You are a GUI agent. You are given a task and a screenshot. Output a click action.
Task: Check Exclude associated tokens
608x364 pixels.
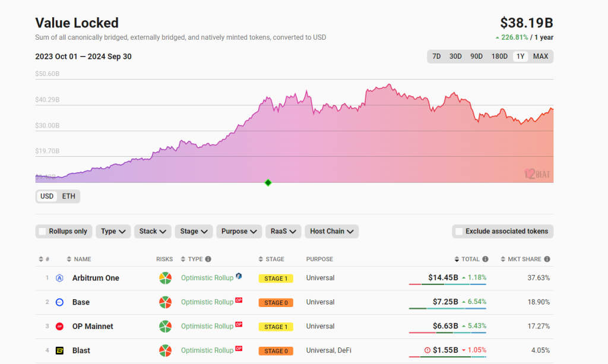coord(459,232)
